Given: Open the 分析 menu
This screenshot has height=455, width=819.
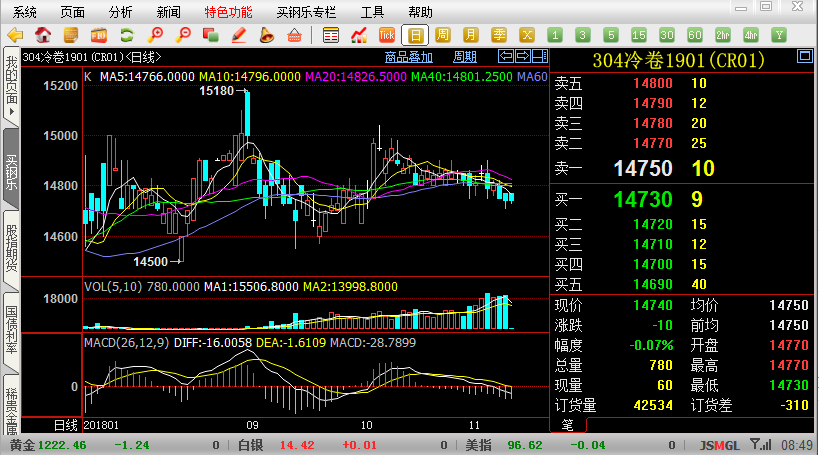Looking at the screenshot, I should tap(120, 12).
